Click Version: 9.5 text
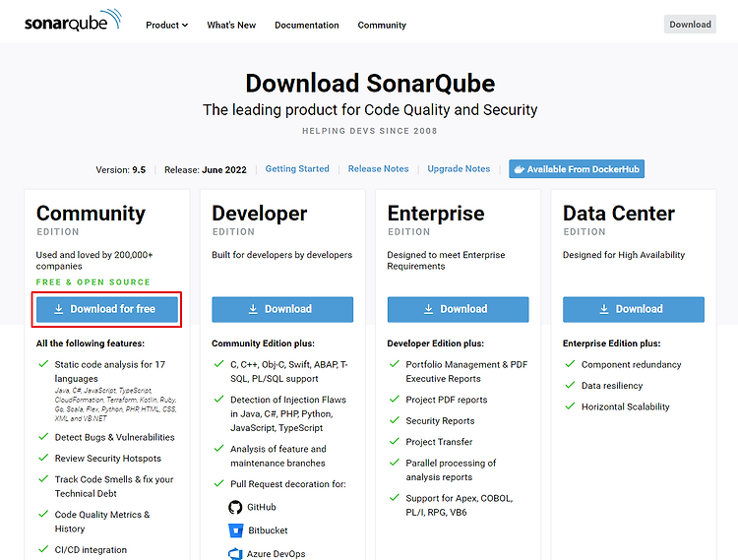738x560 pixels. [x=120, y=170]
